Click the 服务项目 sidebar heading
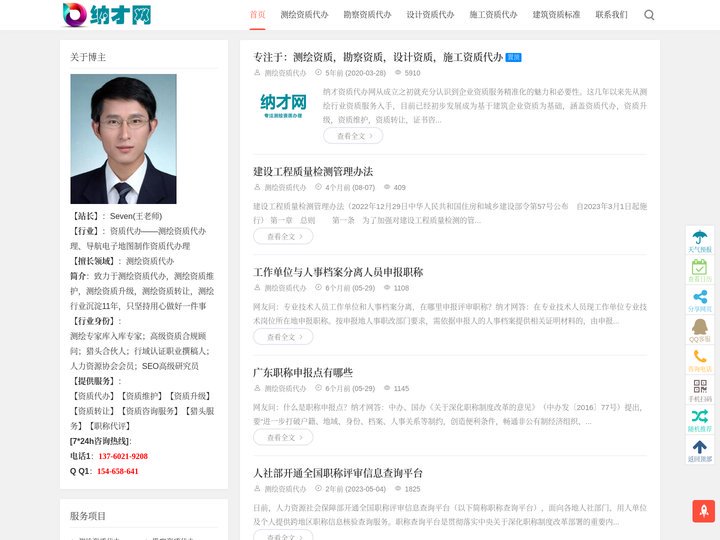720x540 pixels. [88, 516]
